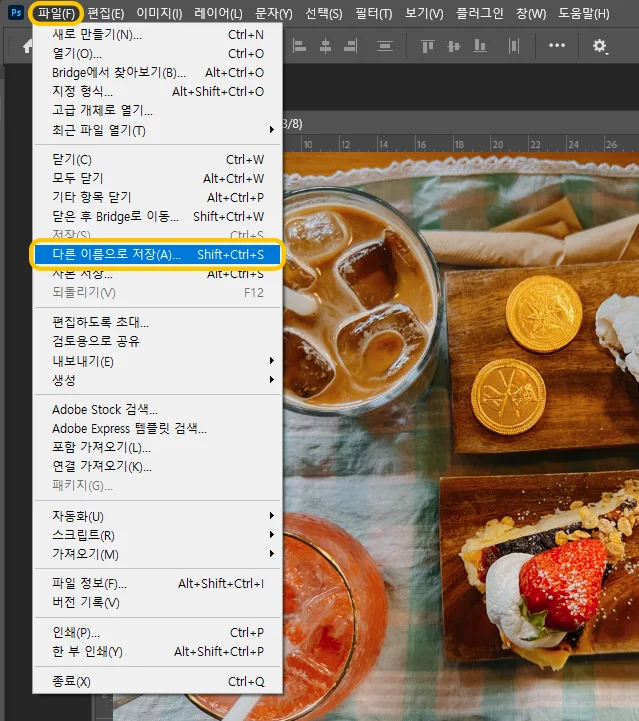Select 고급 개체로 열기... entry
The width and height of the screenshot is (639, 721).
point(158,110)
